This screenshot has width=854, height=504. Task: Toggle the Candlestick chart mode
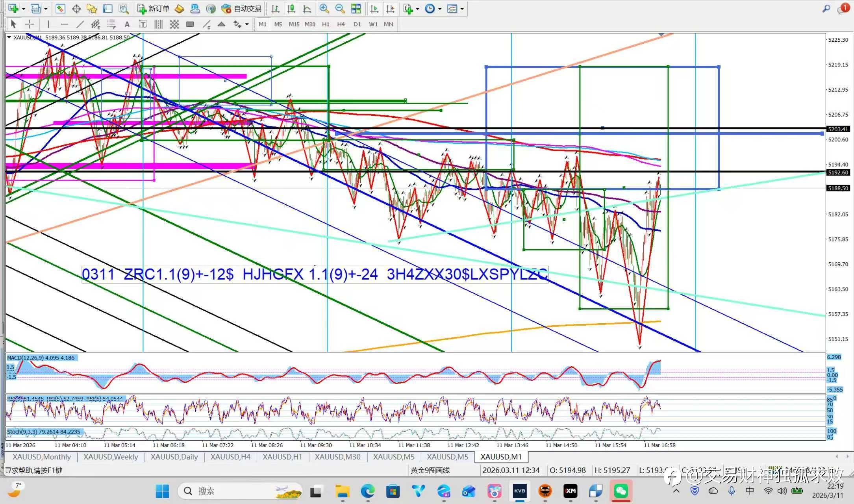click(291, 9)
